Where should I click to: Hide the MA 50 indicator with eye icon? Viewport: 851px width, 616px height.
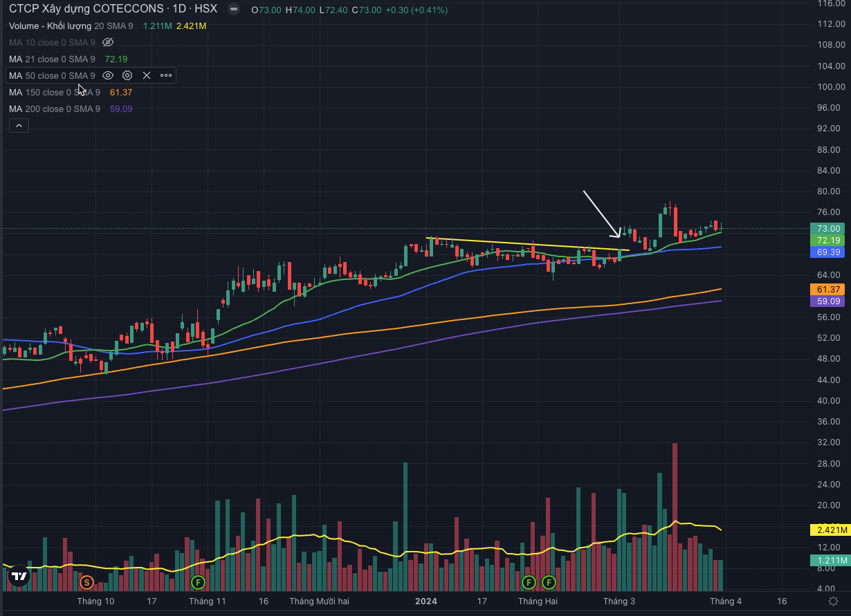click(108, 75)
